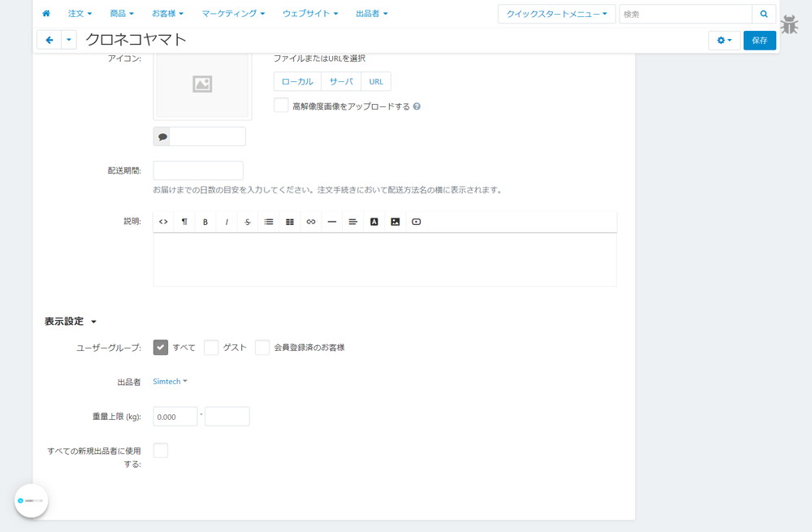Click the weight upper limit field
812x532 pixels.
[227, 417]
